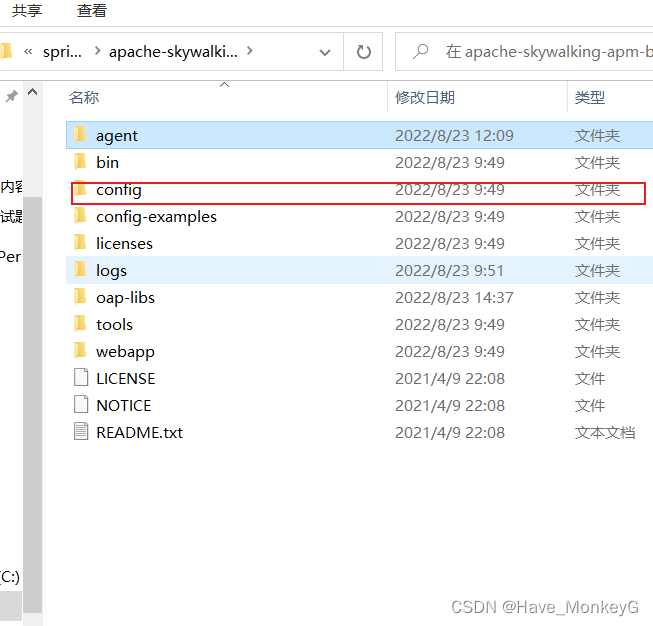Viewport: 653px width, 626px height.
Task: Click the bin folder icon
Action: tap(80, 162)
